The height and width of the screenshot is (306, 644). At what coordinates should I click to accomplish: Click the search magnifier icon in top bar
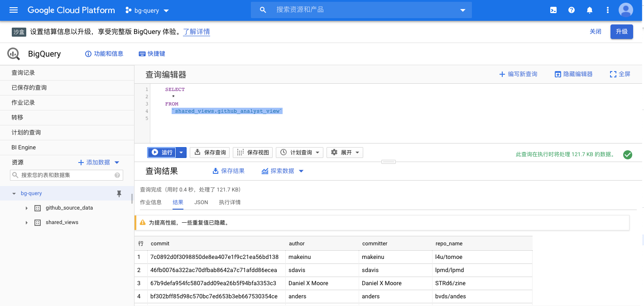point(263,10)
